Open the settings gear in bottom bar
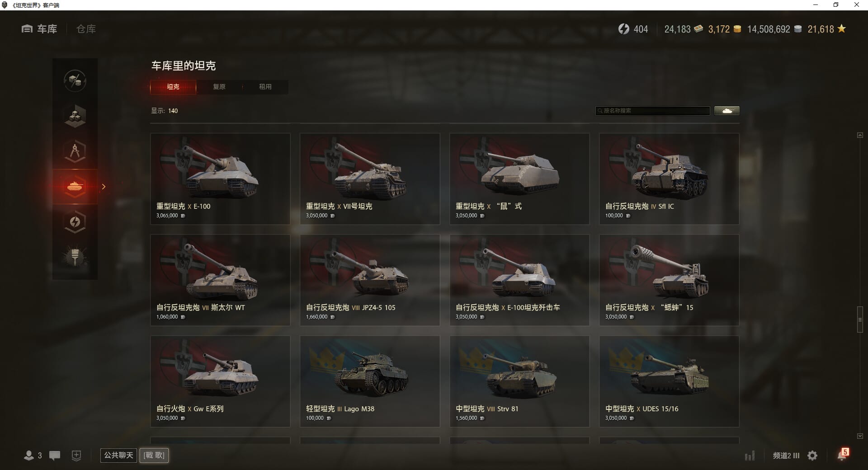Viewport: 868px width, 470px height. pyautogui.click(x=812, y=456)
